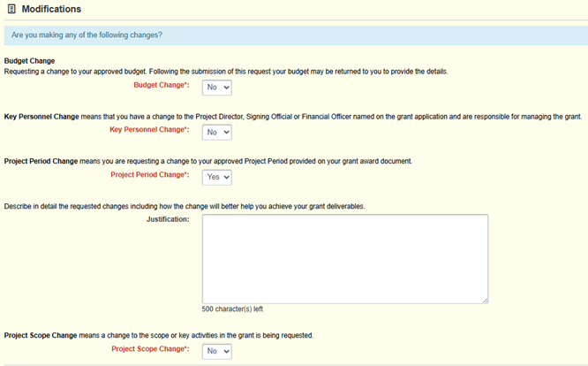Click the Modifications section document icon
588x366 pixels.
(11, 9)
